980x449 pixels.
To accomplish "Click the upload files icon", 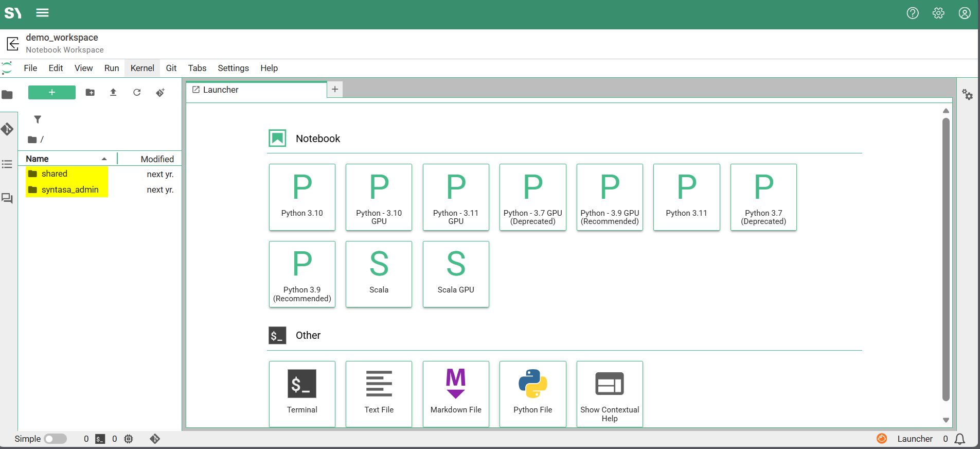I will [113, 92].
